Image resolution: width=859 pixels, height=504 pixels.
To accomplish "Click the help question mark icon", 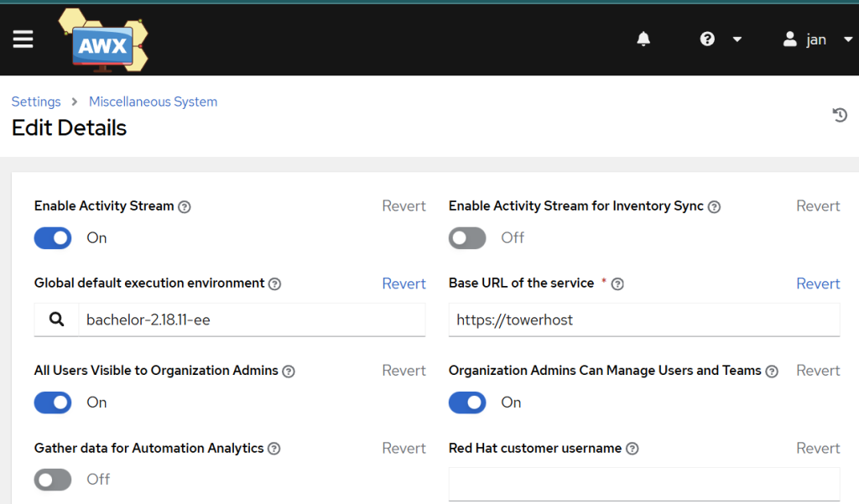I will pyautogui.click(x=707, y=39).
